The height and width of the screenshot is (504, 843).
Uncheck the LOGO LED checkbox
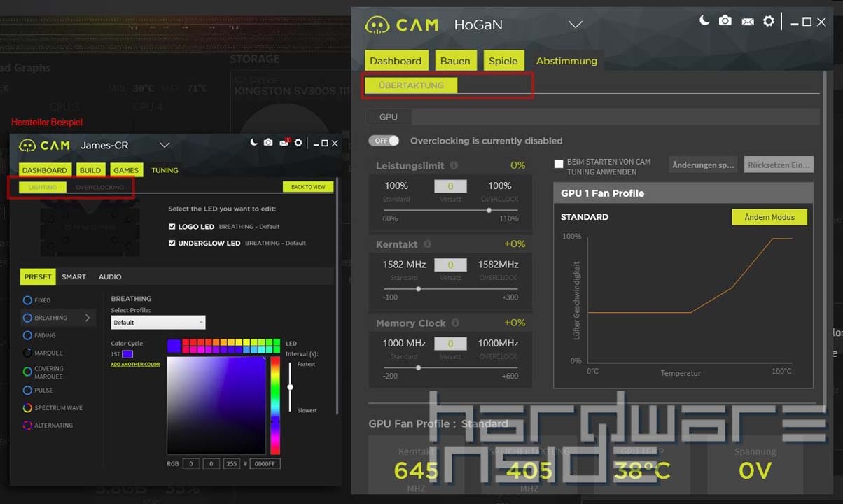point(172,227)
